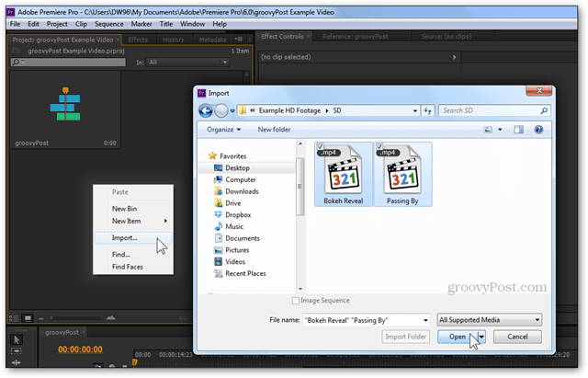Click the Import Folder button
Viewport: 588px width, 378px height.
[x=406, y=338]
